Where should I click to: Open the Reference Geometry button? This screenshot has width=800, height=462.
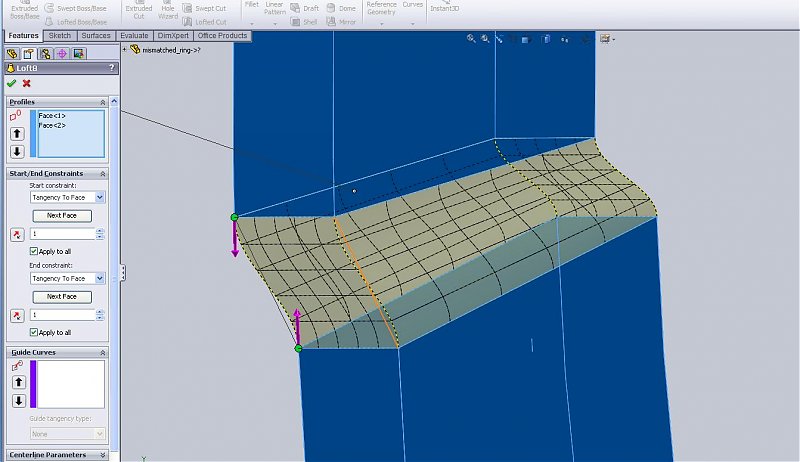(381, 11)
